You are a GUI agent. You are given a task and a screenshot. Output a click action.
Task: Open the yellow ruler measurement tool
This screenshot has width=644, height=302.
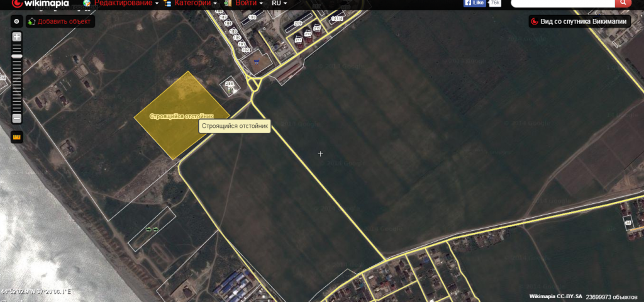[17, 137]
